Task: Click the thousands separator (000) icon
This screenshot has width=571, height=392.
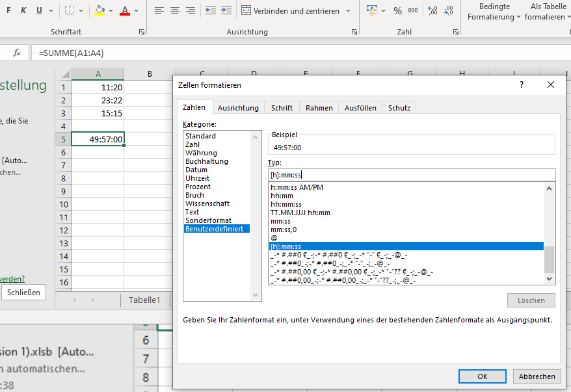Action: point(414,11)
